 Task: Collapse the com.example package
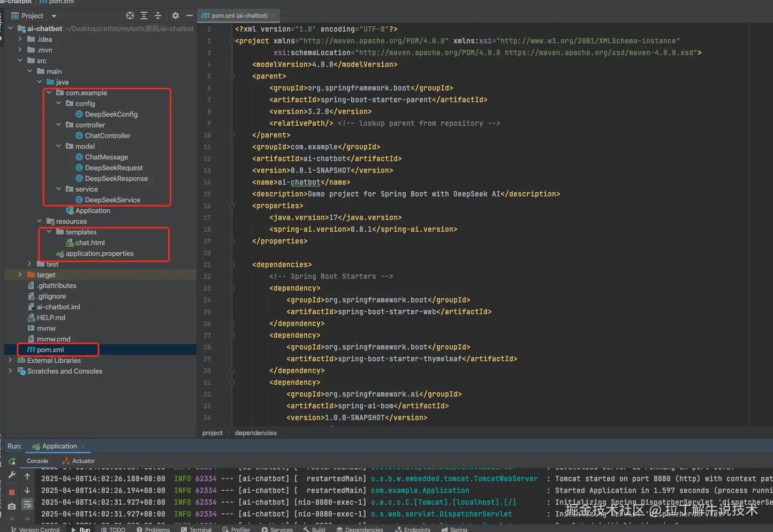[49, 93]
